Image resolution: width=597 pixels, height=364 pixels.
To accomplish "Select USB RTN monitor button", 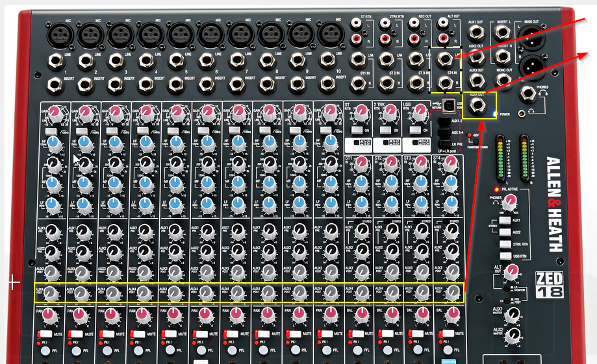I will coord(505,256).
